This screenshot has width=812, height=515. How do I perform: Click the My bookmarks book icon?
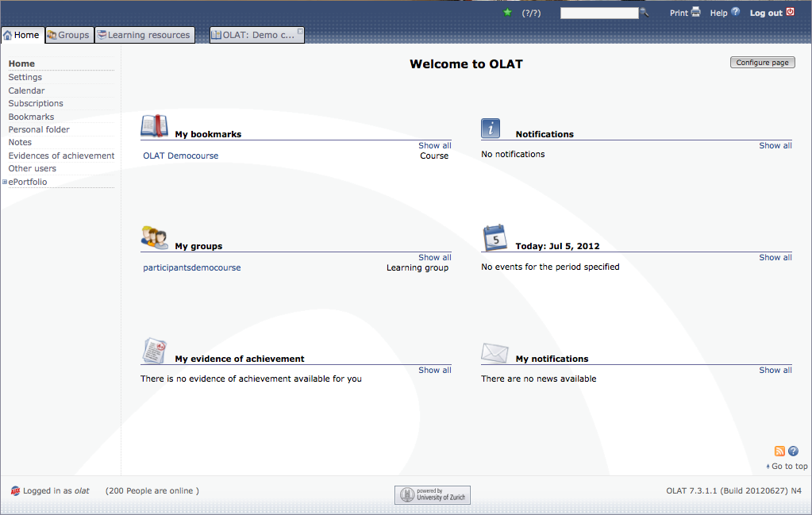154,125
